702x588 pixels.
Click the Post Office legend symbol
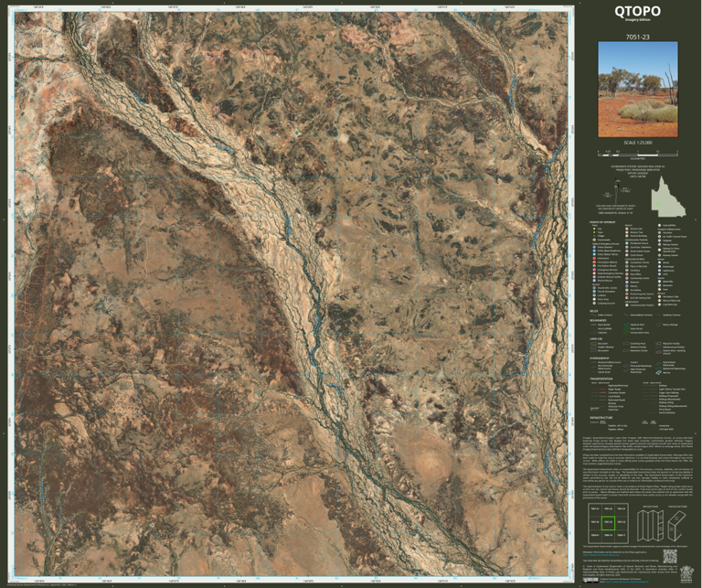click(627, 274)
